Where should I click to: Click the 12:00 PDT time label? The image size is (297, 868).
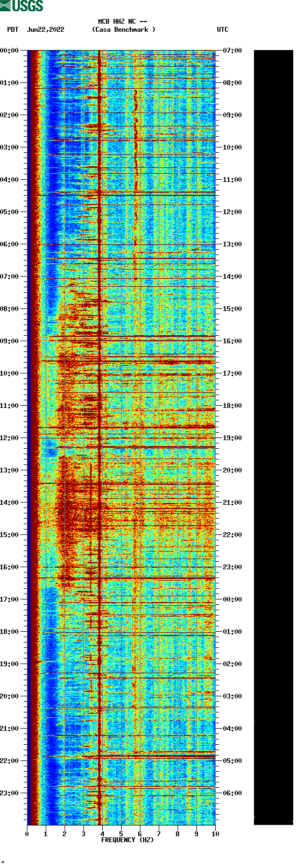pos(9,438)
